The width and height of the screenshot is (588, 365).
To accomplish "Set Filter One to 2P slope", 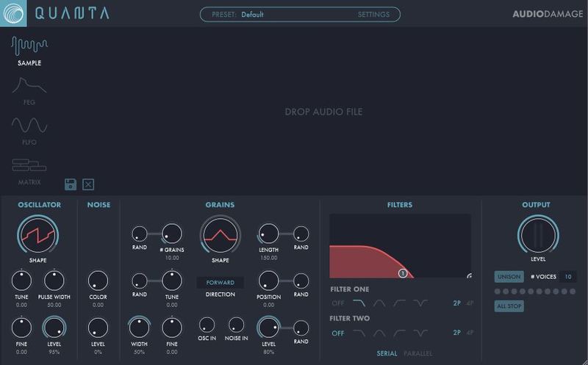I will click(x=456, y=303).
